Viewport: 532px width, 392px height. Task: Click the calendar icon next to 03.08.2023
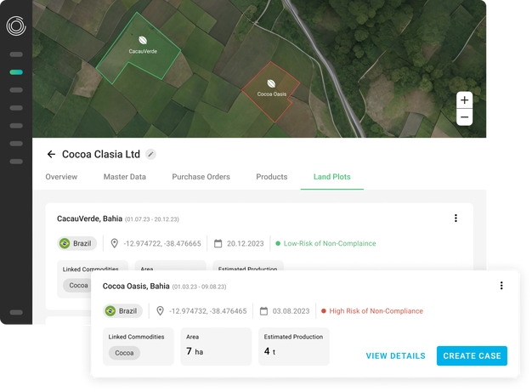tap(263, 311)
